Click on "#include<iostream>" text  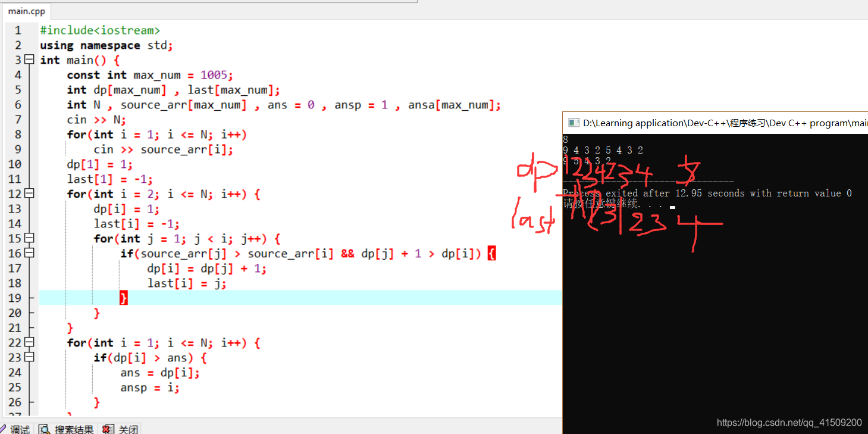[x=100, y=30]
